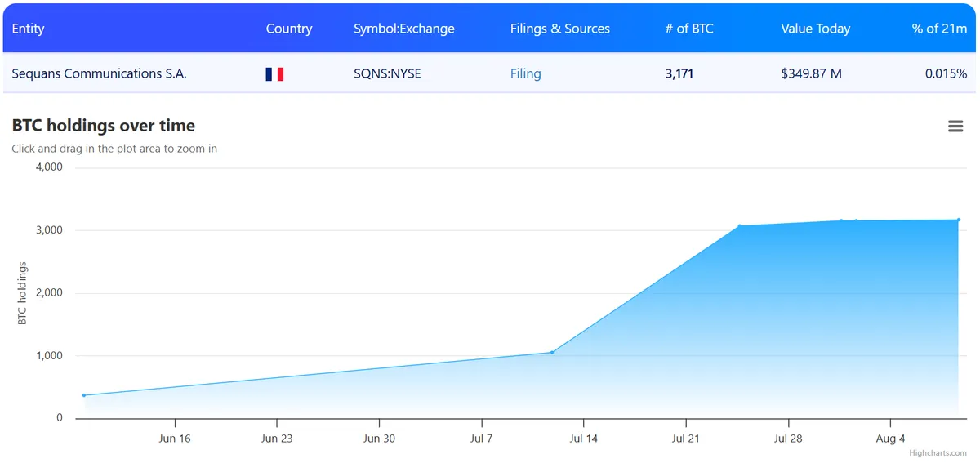This screenshot has height=463, width=980.
Task: Click the % of 21m column header
Action: point(939,29)
